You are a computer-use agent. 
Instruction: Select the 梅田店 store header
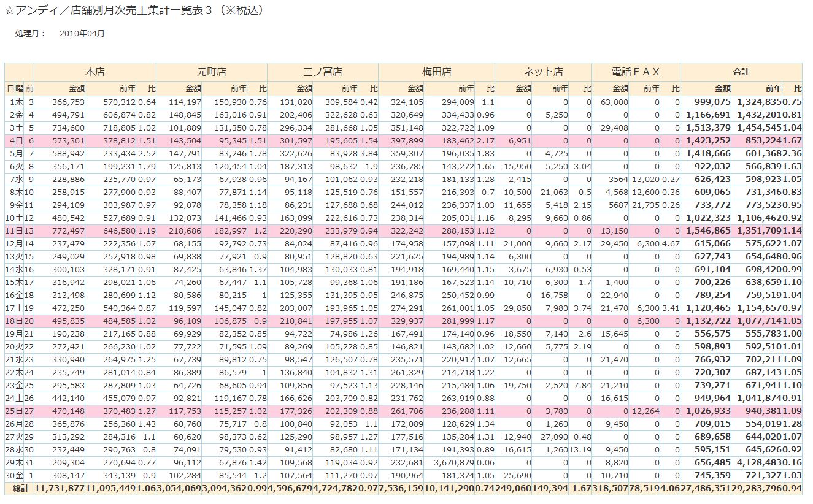436,72
